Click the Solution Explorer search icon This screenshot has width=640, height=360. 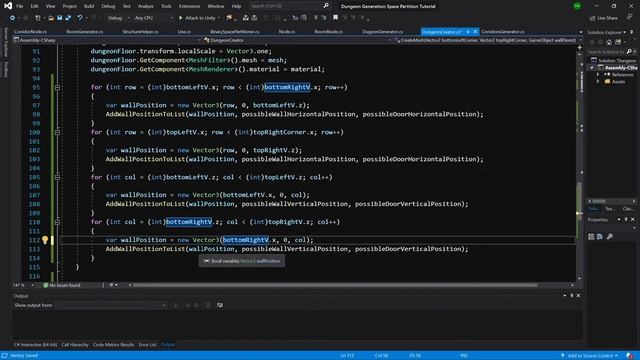[629, 51]
